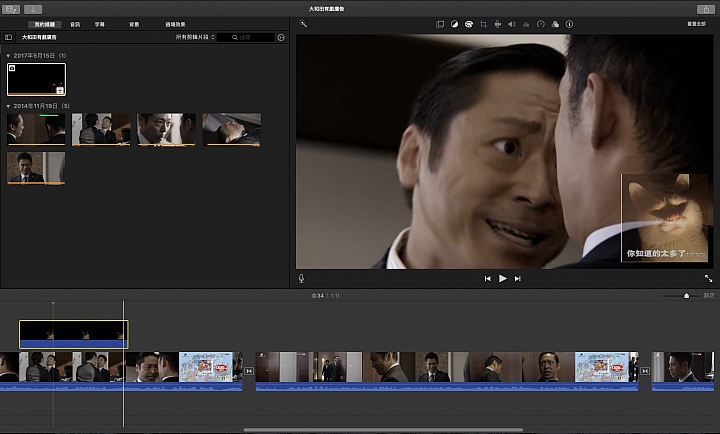
Task: Select the black clip thumbnail under 2017年5月15日
Action: pyautogui.click(x=36, y=79)
